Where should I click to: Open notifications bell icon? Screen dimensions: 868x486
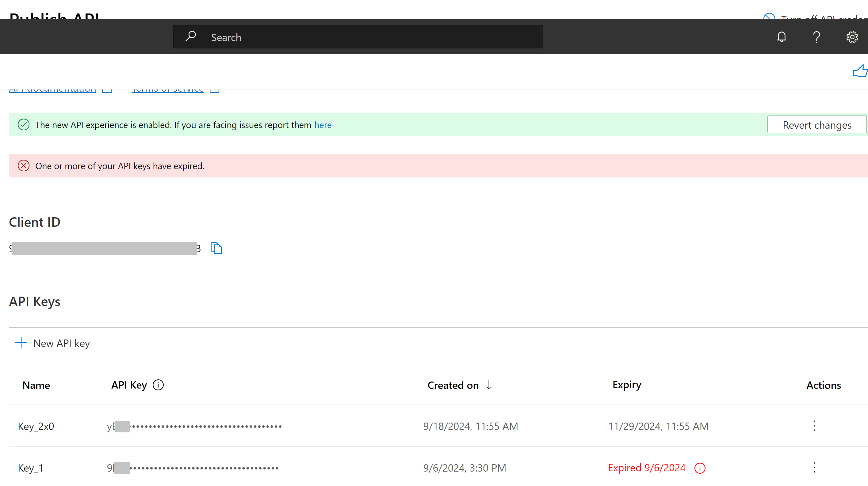tap(782, 36)
